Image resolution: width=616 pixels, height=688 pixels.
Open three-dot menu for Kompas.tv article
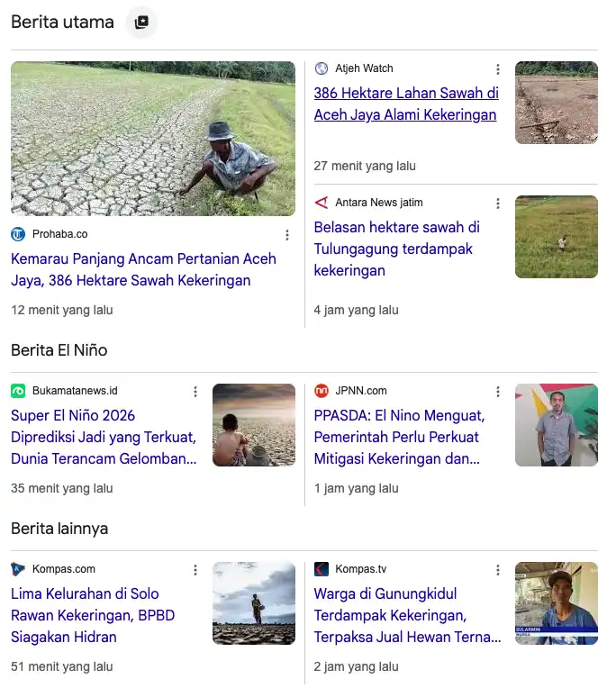[x=497, y=569]
